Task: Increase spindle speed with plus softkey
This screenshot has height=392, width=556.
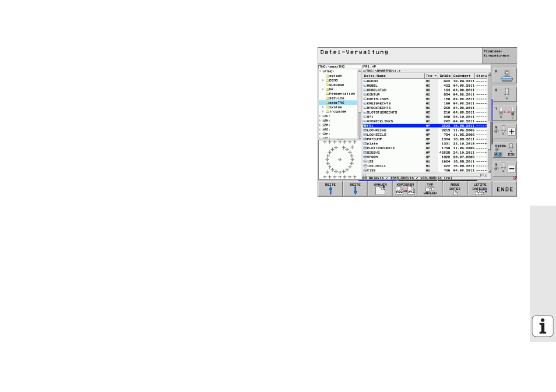Action: click(505, 132)
